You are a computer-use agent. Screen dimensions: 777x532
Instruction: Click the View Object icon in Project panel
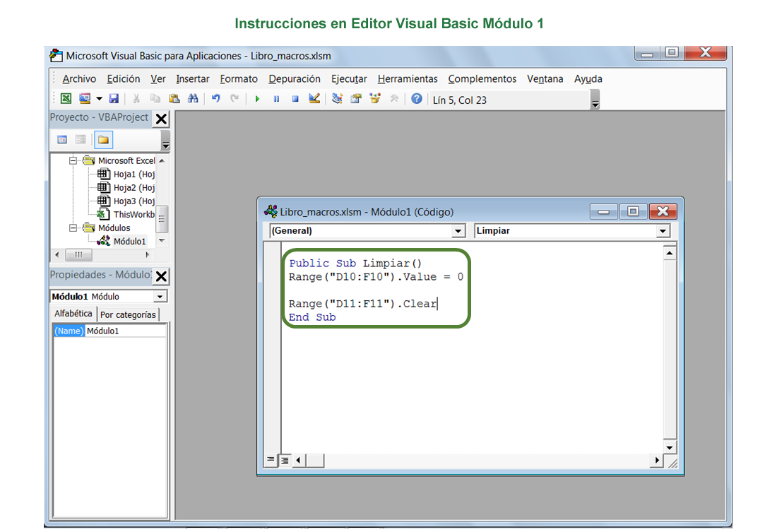tap(81, 140)
